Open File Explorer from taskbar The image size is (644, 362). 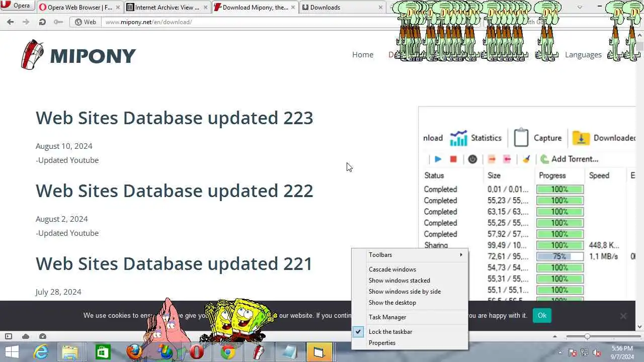coord(71,352)
